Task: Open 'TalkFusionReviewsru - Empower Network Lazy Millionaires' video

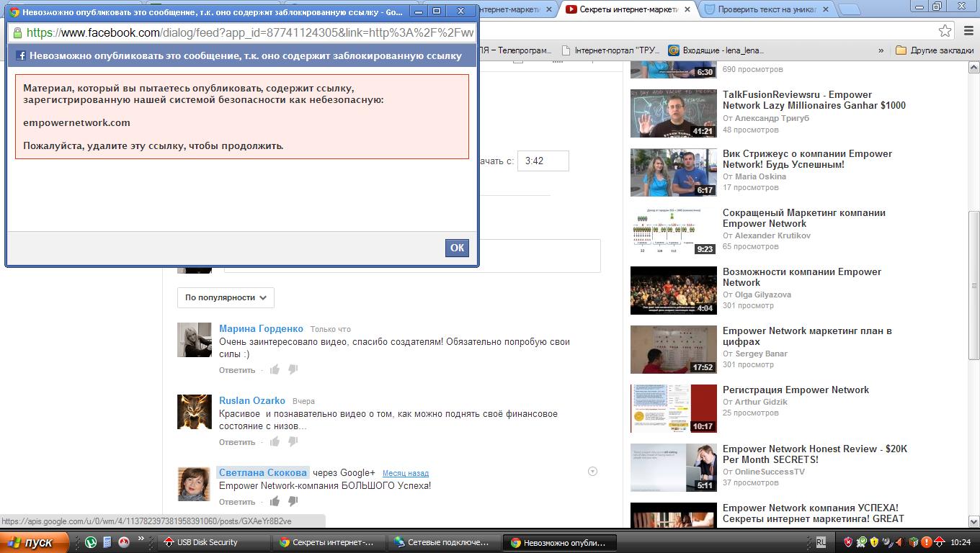Action: coord(814,100)
